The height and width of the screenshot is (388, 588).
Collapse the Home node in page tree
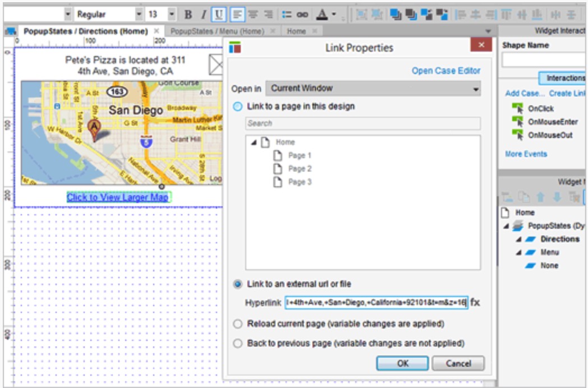[x=254, y=142]
